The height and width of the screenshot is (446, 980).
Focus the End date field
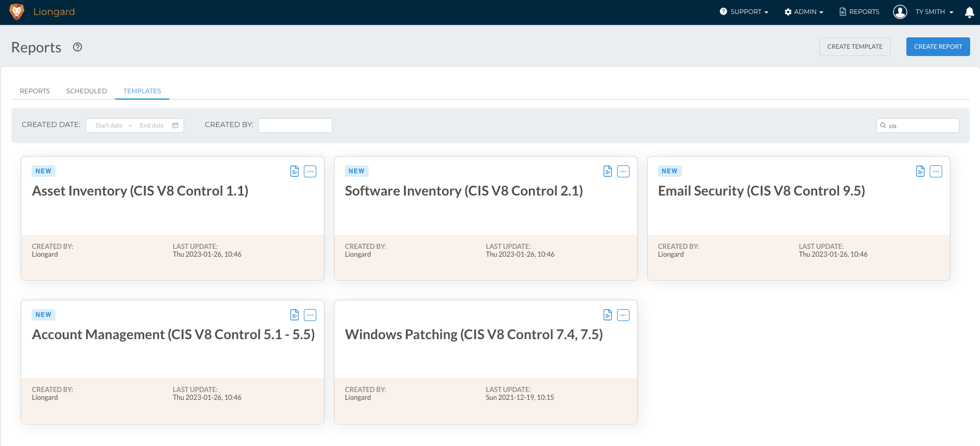[152, 126]
